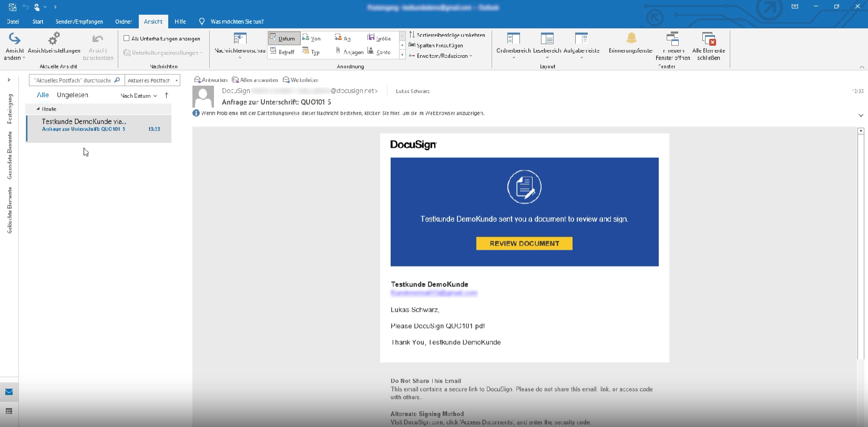This screenshot has height=427, width=868.
Task: Select the Testkunde DemoKunde email in list
Action: [x=99, y=128]
